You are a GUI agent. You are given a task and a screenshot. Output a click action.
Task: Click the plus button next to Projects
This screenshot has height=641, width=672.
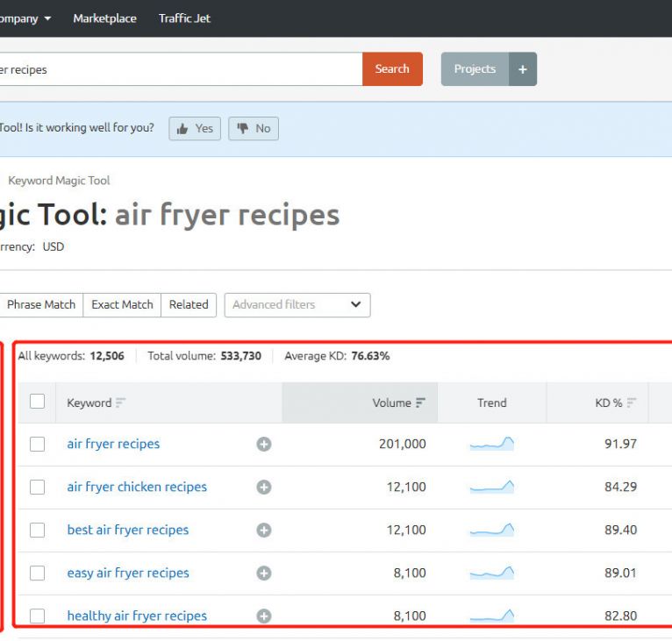pos(523,69)
